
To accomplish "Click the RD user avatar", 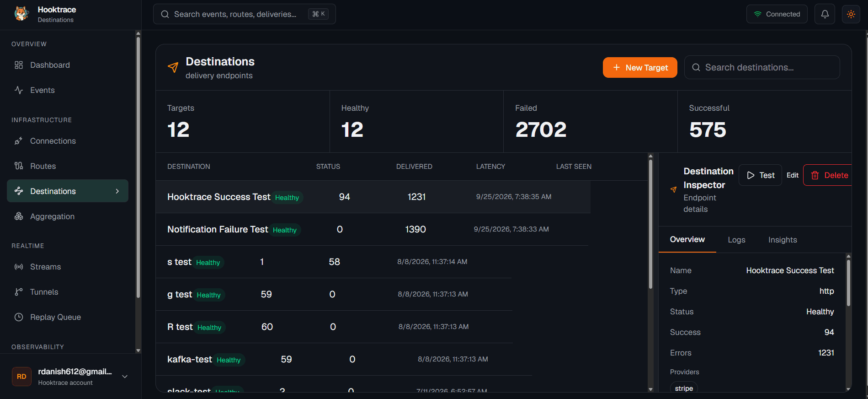I will click(x=21, y=377).
